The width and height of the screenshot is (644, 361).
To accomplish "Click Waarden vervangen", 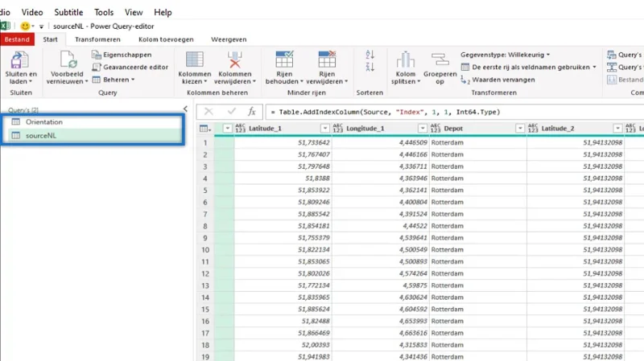I will [497, 80].
